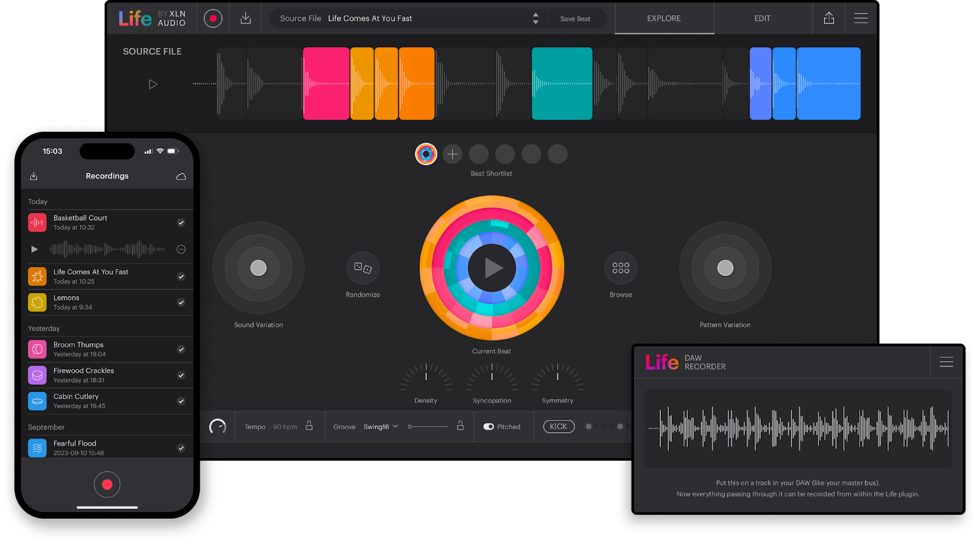Tap the Cabin Cutlery blue icon
The width and height of the screenshot is (980, 545).
[x=37, y=401]
